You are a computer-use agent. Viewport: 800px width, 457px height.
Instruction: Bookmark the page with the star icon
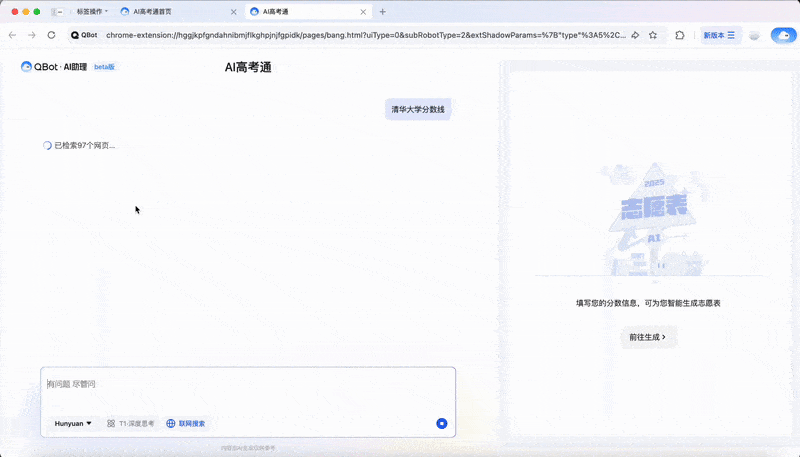point(653,35)
